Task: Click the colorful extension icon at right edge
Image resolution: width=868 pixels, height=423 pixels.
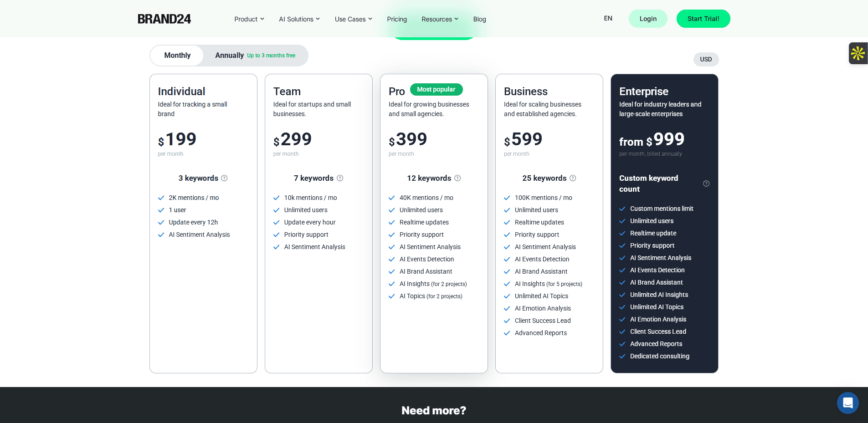Action: coord(858,53)
